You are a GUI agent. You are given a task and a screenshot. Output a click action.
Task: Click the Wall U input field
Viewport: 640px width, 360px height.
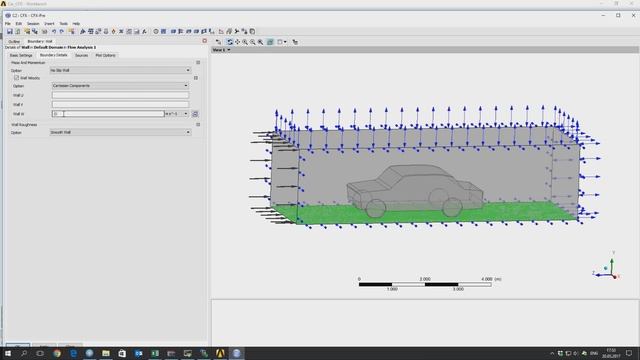coord(120,95)
